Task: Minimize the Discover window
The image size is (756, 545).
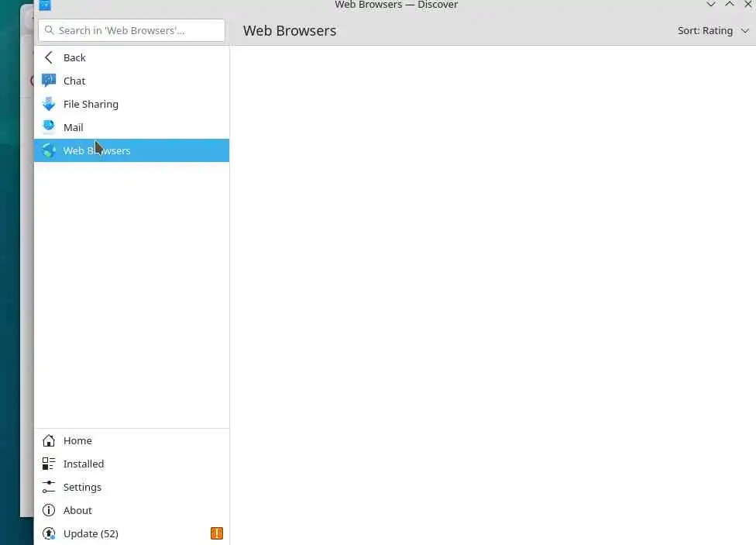Action: [x=710, y=4]
